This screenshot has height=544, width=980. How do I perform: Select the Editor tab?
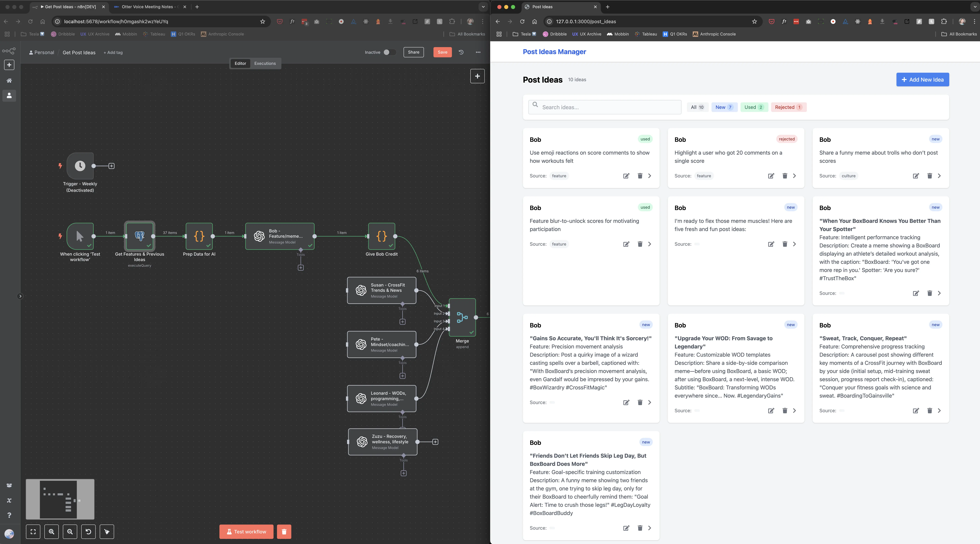240,63
